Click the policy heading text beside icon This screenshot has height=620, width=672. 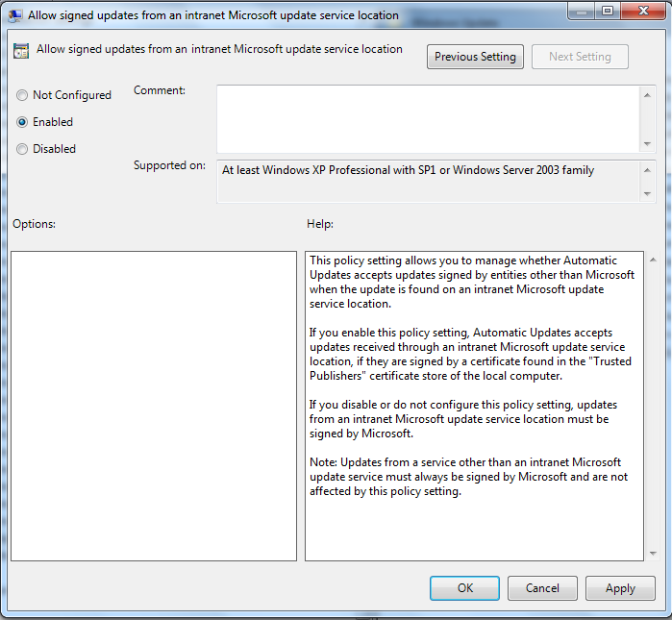click(x=219, y=49)
